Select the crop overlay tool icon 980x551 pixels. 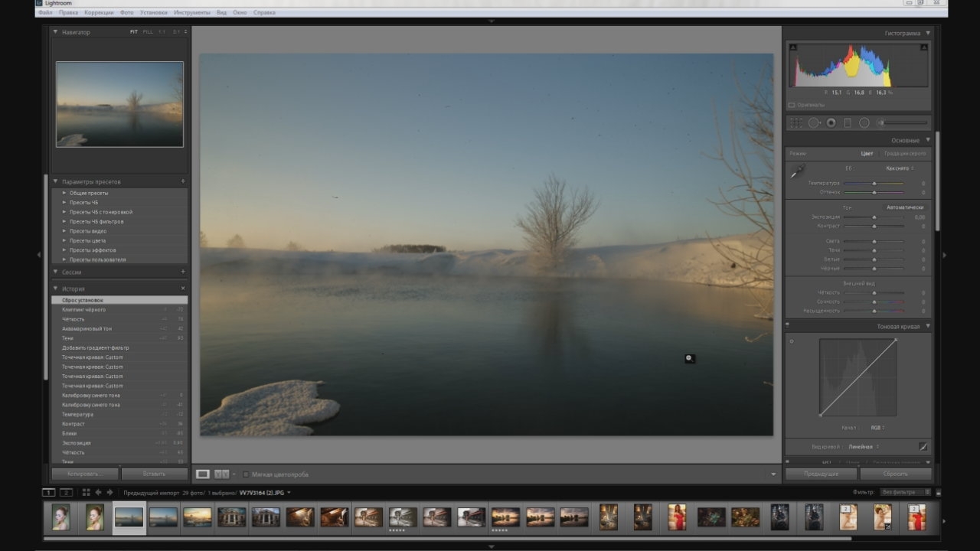796,122
